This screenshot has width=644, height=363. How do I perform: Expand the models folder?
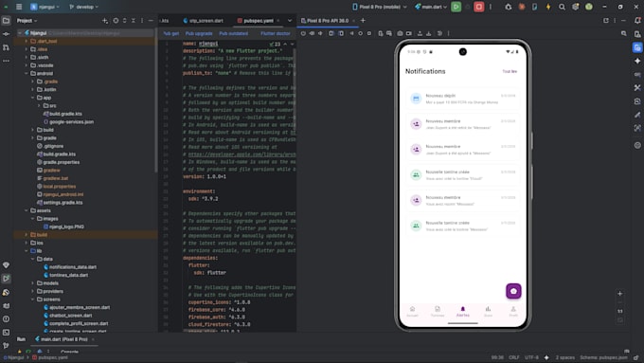tap(32, 283)
